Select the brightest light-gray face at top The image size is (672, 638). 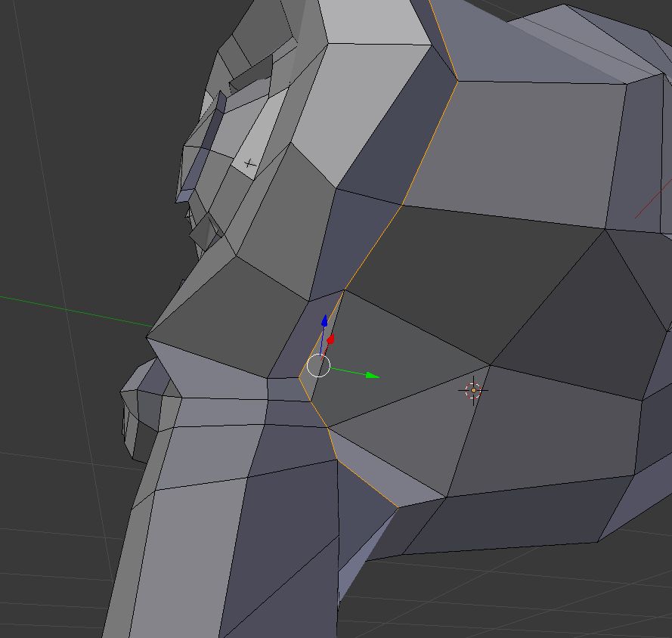[370, 21]
